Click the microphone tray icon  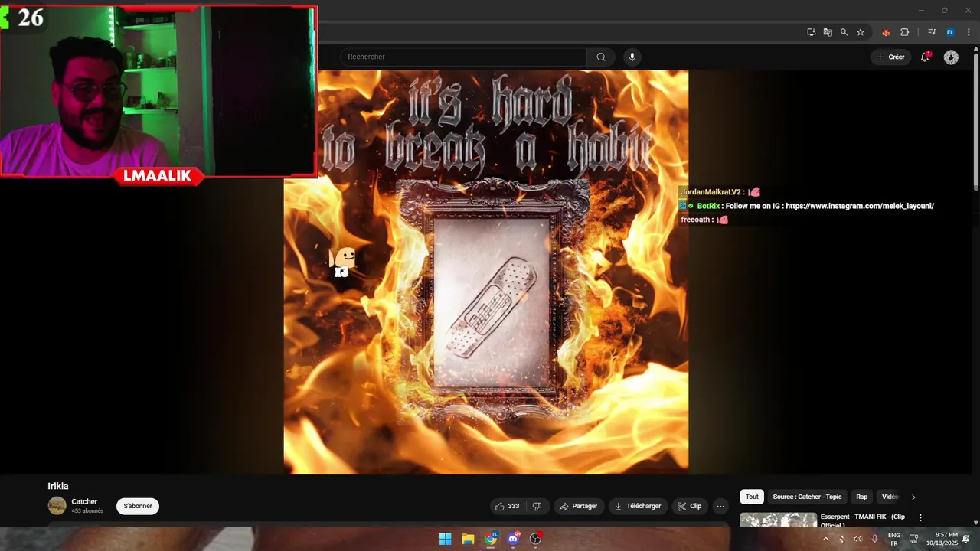pyautogui.click(x=874, y=539)
